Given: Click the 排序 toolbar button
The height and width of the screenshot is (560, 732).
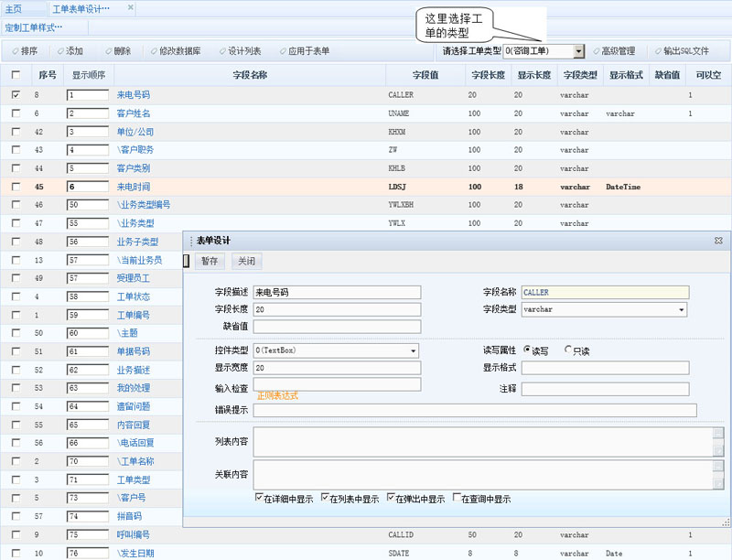Looking at the screenshot, I should click(26, 51).
